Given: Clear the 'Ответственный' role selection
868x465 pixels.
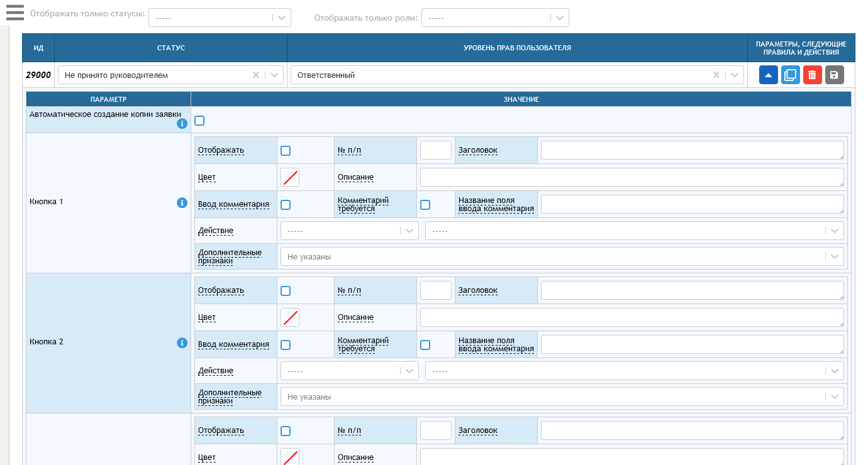Looking at the screenshot, I should [x=716, y=75].
